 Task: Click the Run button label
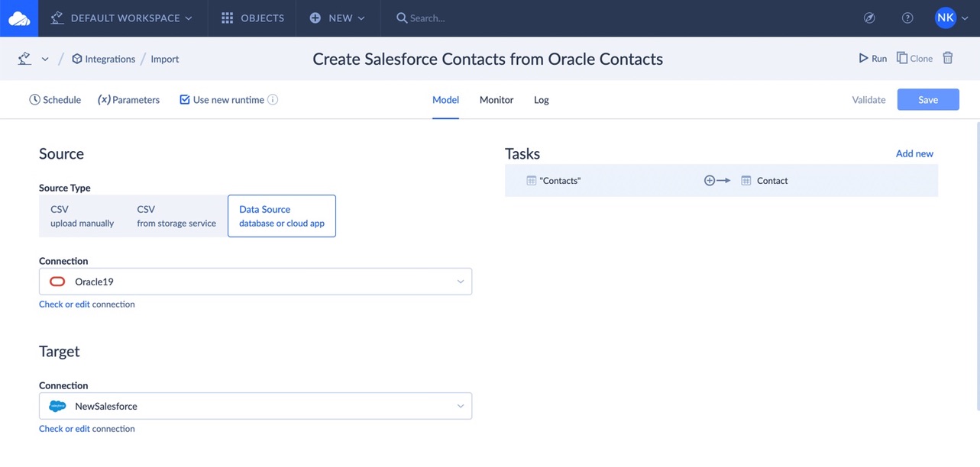point(879,59)
